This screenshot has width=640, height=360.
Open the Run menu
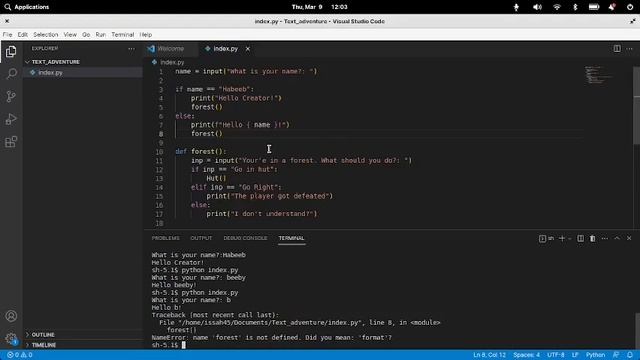click(100, 35)
